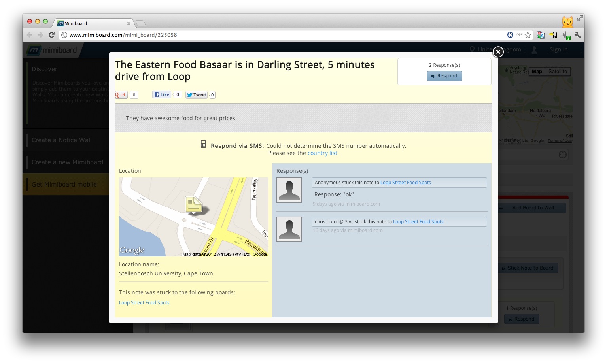607x364 pixels.
Task: Open the country list link
Action: (322, 153)
